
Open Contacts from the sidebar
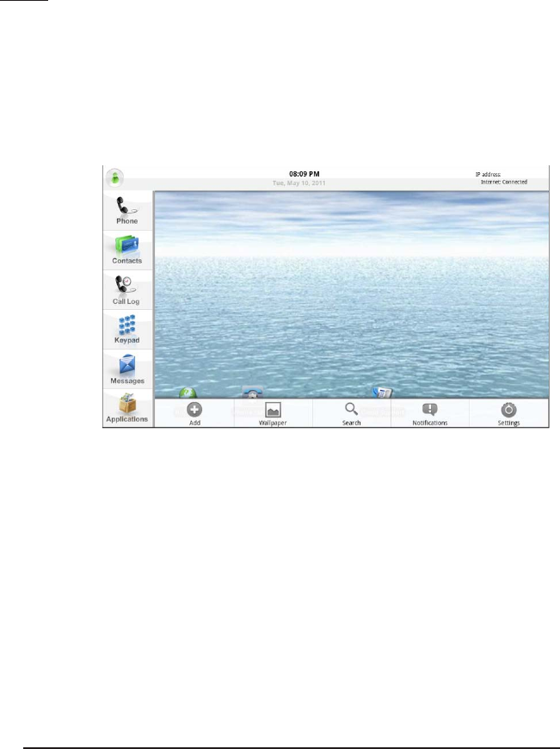(x=127, y=251)
